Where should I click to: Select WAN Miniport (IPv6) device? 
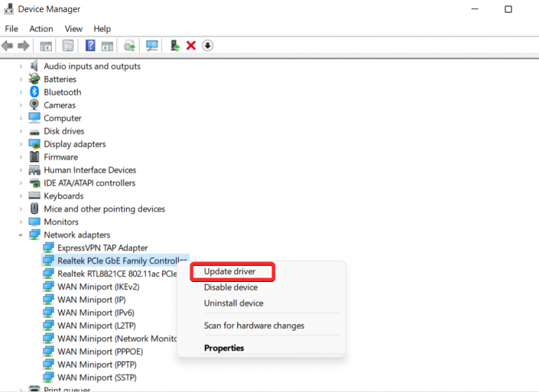(x=95, y=313)
